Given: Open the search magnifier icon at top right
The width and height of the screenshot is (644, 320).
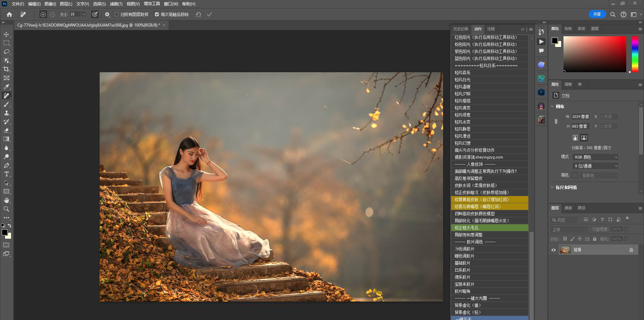Looking at the screenshot, I should (613, 14).
